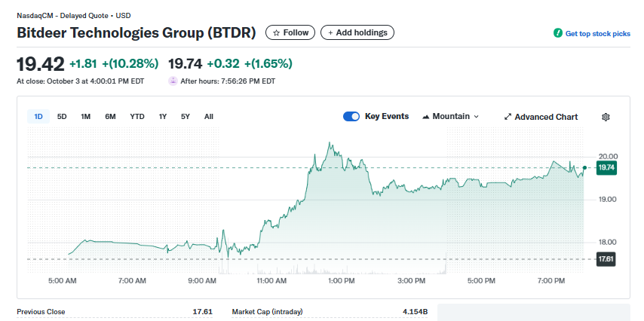The height and width of the screenshot is (321, 644).
Task: Open chart settings gear icon
Action: 606,117
